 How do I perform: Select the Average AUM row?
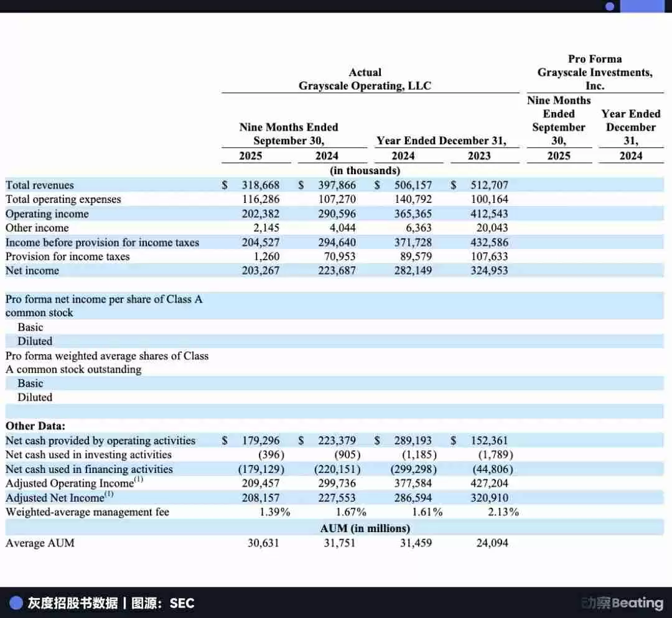pyautogui.click(x=39, y=543)
